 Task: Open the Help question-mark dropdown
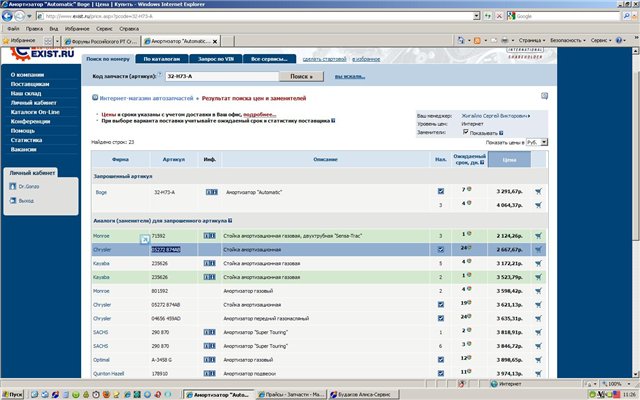pos(620,40)
